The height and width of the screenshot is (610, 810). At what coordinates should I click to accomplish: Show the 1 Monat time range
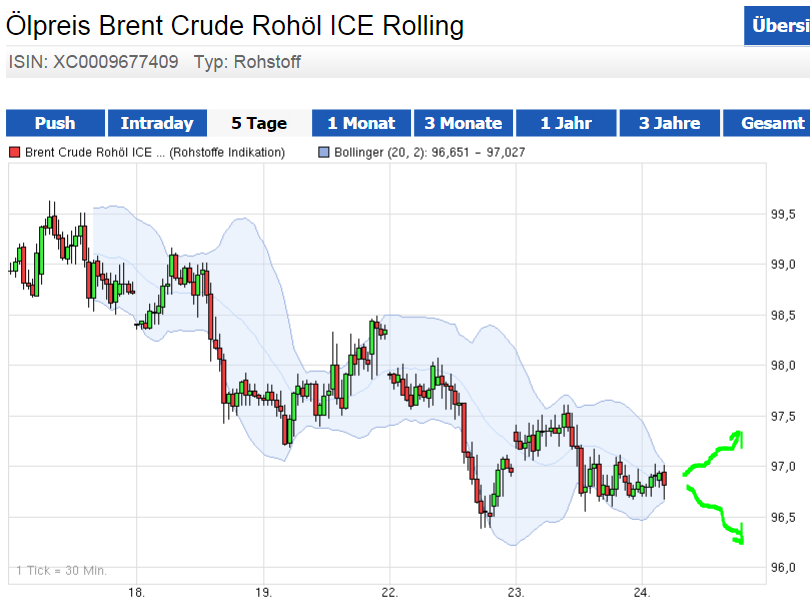pos(361,123)
